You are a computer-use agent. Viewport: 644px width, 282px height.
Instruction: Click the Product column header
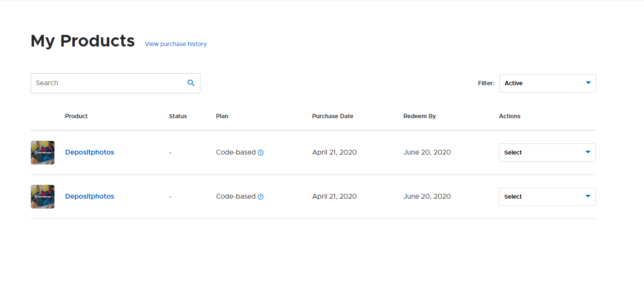[x=76, y=116]
